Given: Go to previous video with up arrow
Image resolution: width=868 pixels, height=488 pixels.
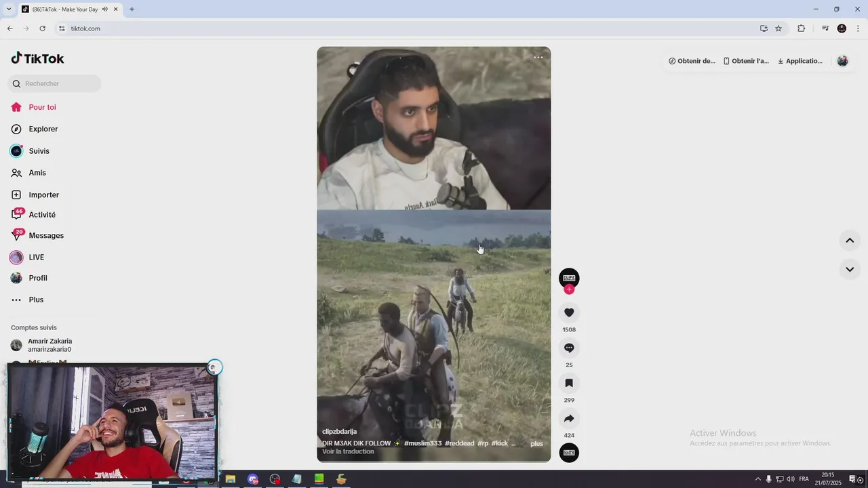Looking at the screenshot, I should point(849,241).
